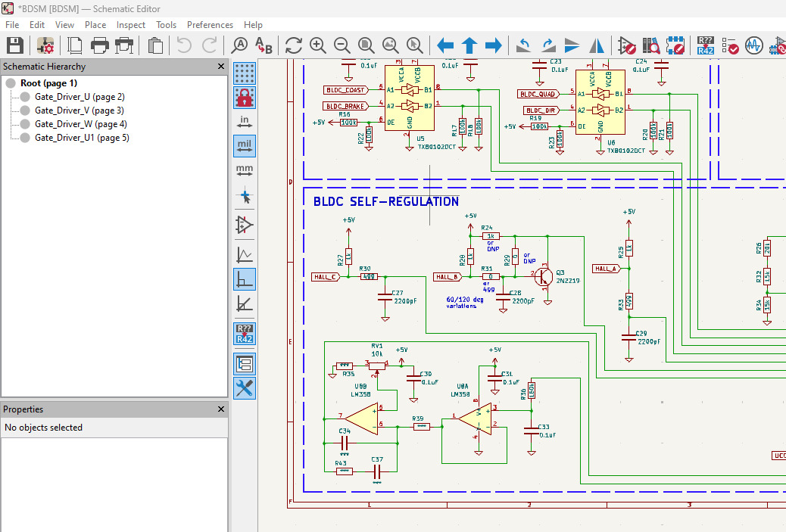The width and height of the screenshot is (786, 532).
Task: Open the Tools menu
Action: click(x=166, y=24)
